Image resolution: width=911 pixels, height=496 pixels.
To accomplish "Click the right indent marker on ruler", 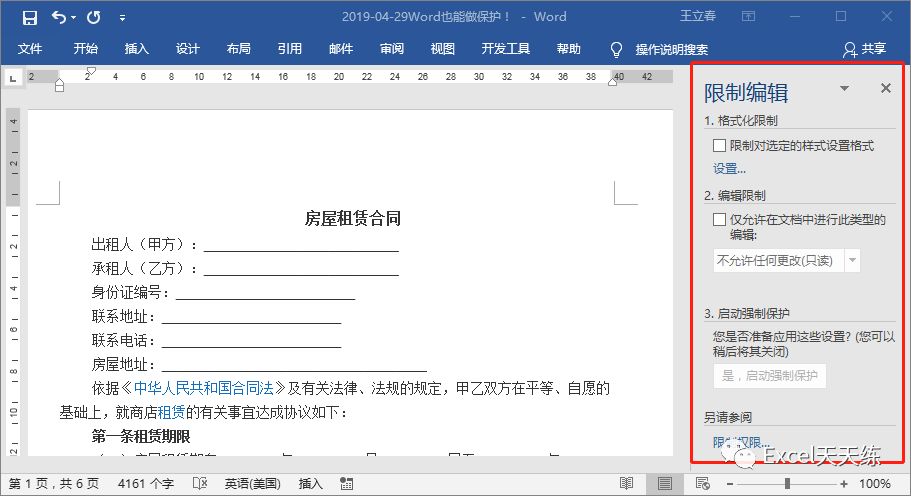I will [612, 82].
